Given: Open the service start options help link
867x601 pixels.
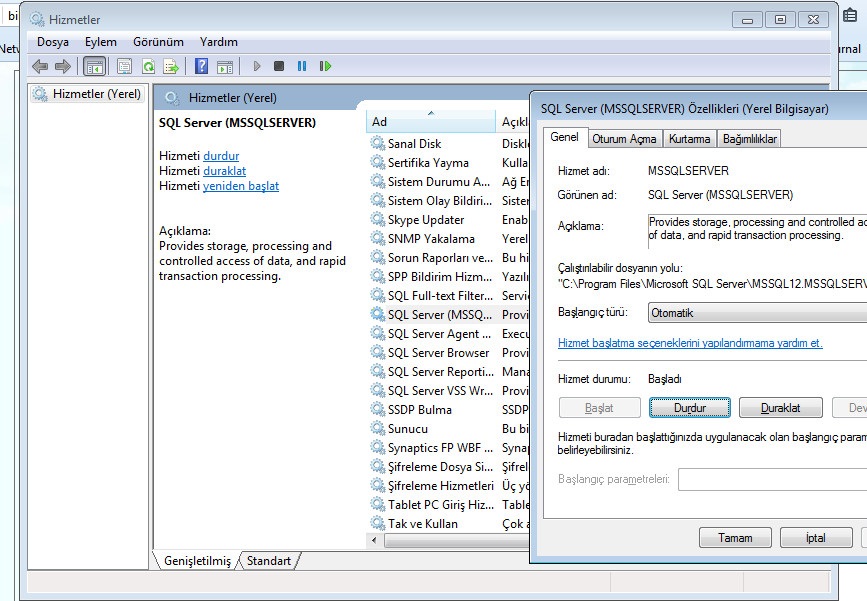Looking at the screenshot, I should point(690,343).
